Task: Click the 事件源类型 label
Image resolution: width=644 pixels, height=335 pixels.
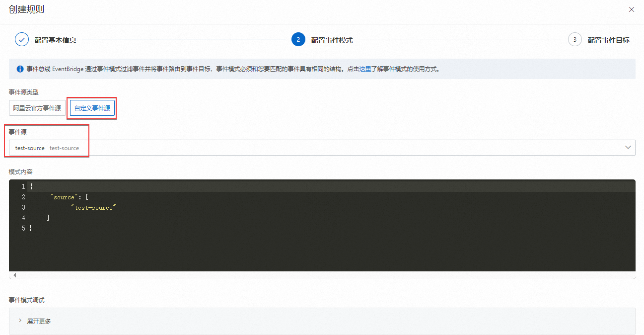Action: click(24, 92)
